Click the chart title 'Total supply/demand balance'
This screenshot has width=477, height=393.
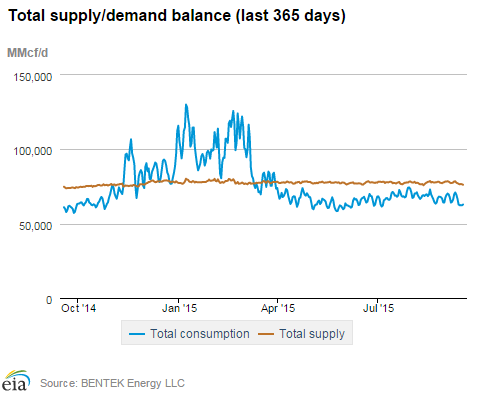click(x=119, y=16)
